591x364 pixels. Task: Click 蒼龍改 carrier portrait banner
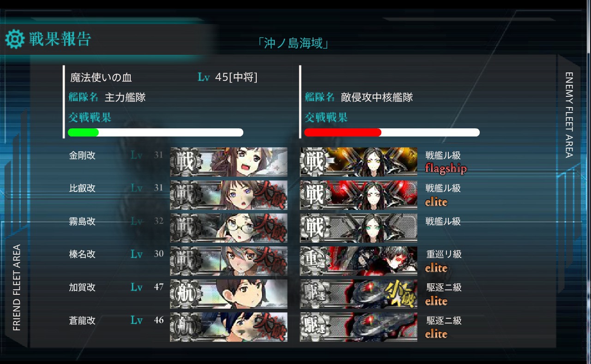click(229, 327)
